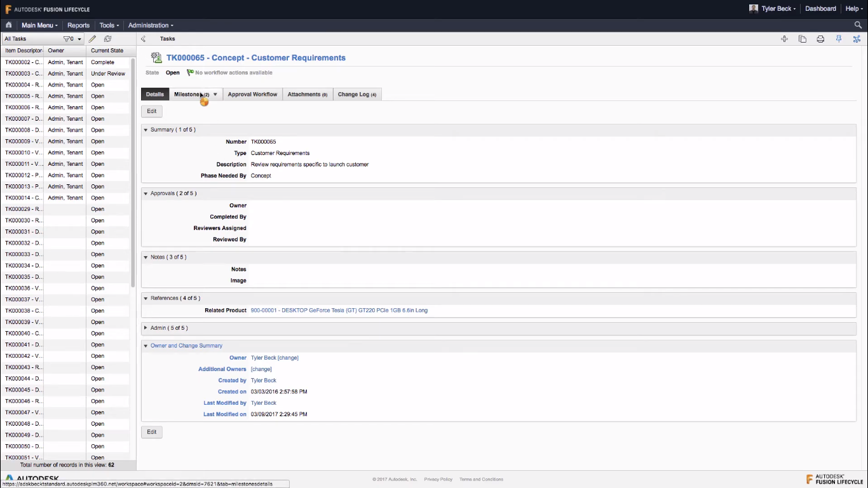Viewport: 868px width, 488px height.
Task: Open the Privacy Policy link
Action: [438, 479]
